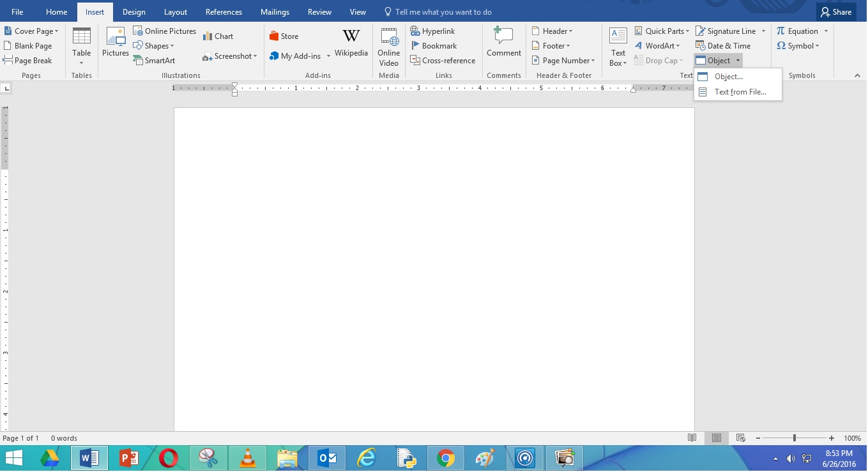The width and height of the screenshot is (868, 472).
Task: Insert a SmartArt graphic
Action: pos(154,61)
